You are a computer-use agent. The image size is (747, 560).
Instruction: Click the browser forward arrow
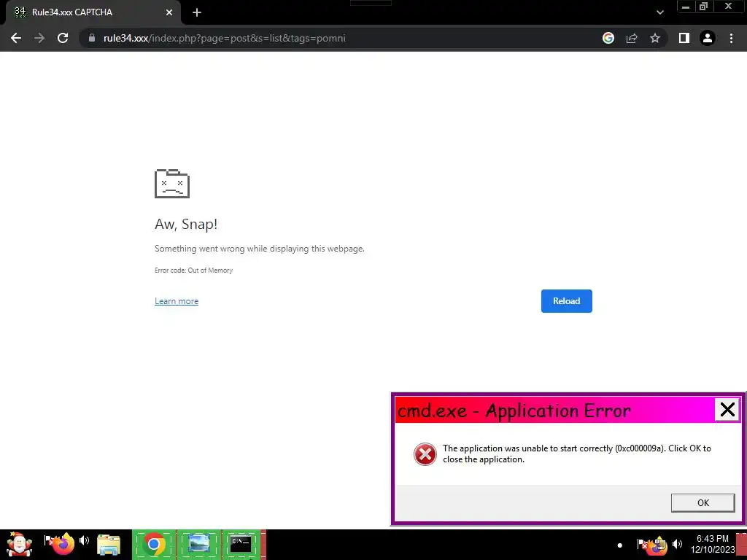point(39,38)
